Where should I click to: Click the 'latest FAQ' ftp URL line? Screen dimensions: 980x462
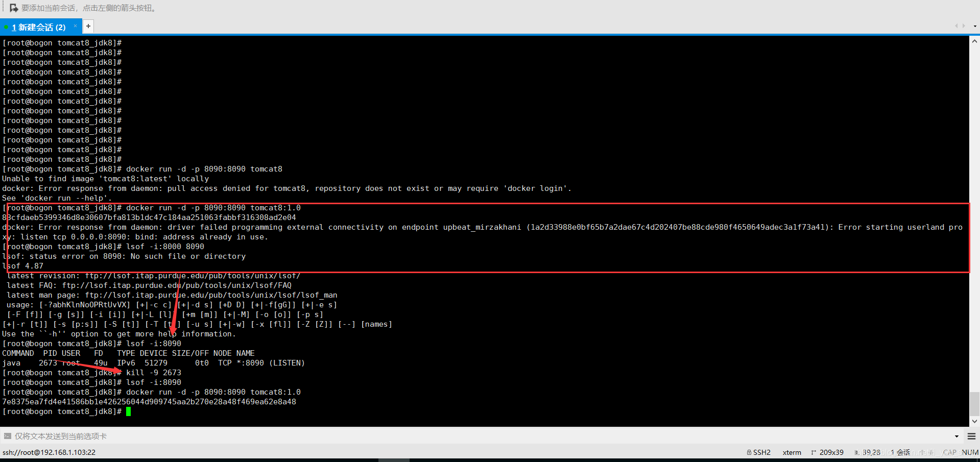pyautogui.click(x=149, y=285)
